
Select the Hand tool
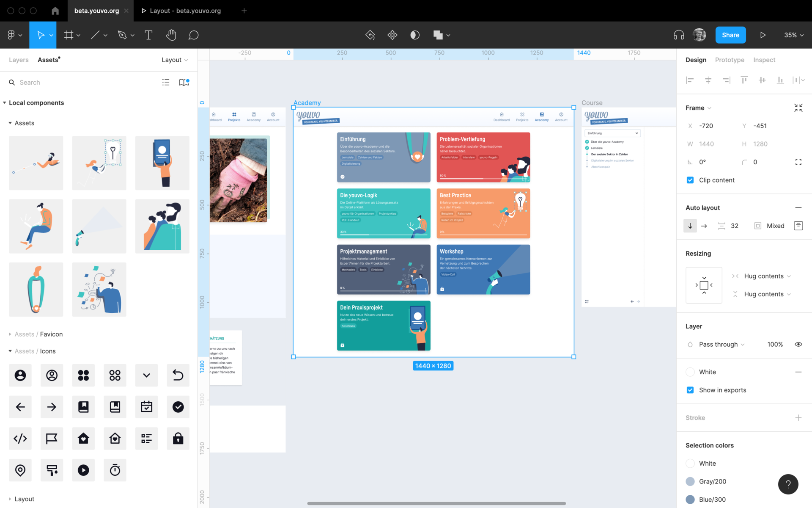(171, 35)
